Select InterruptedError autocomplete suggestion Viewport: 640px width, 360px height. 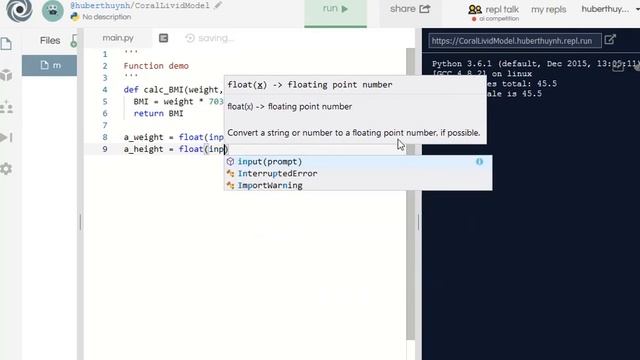click(358, 173)
